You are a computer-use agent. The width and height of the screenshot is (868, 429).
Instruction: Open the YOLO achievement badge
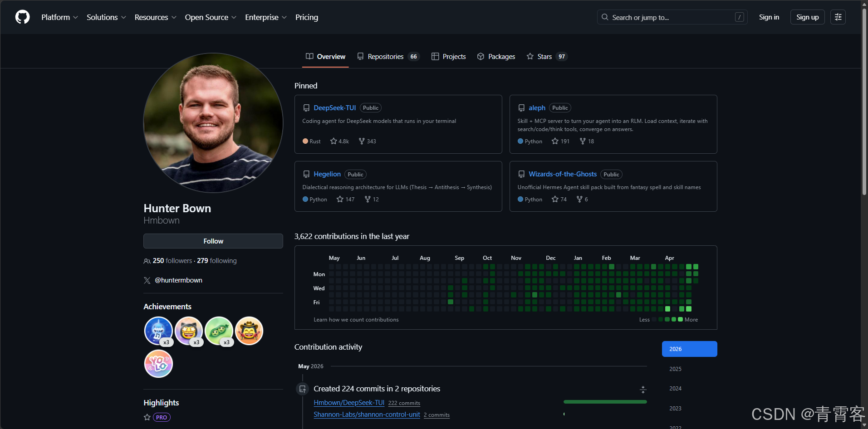(x=158, y=364)
